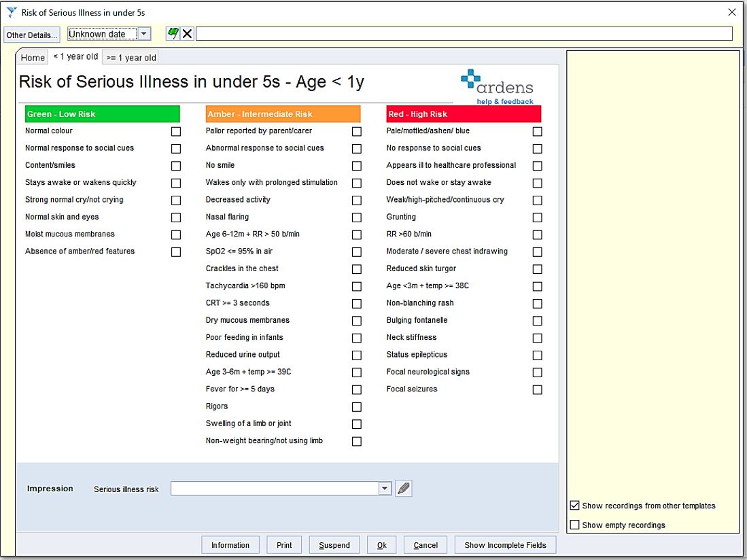This screenshot has width=747, height=560.
Task: Tick the Bulging fontanelle checkbox
Action: [538, 321]
